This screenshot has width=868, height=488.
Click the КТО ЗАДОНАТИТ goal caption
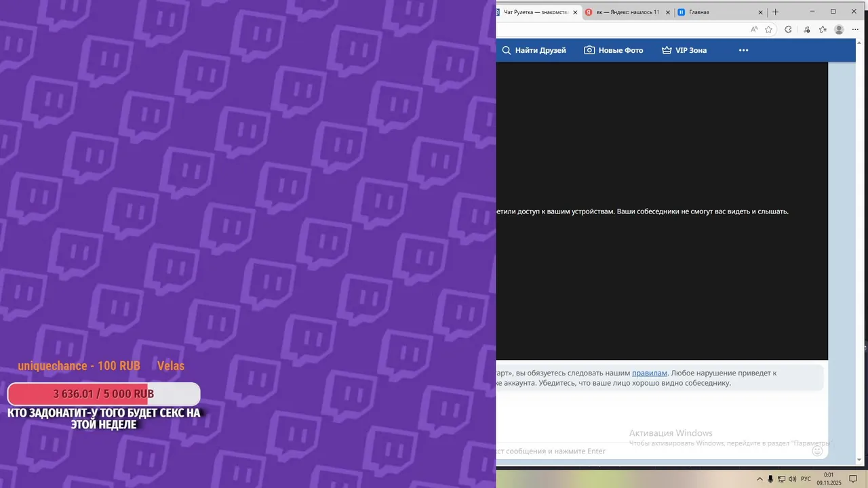104,418
